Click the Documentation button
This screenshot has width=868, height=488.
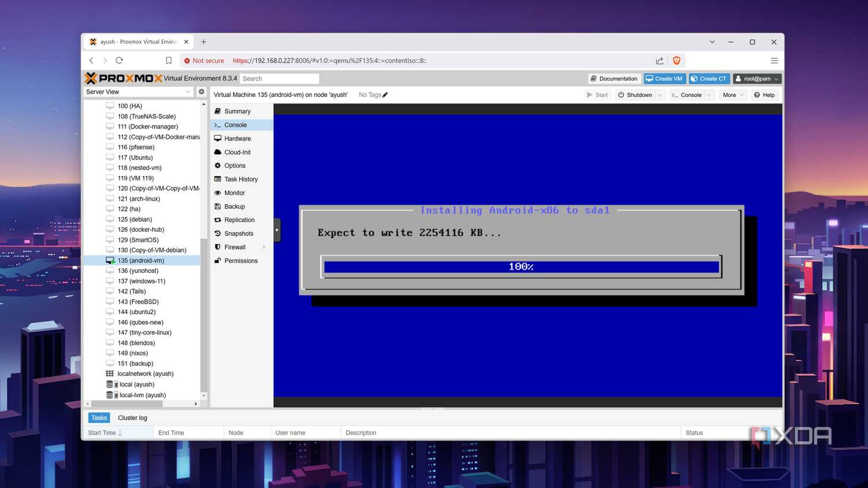(x=615, y=79)
